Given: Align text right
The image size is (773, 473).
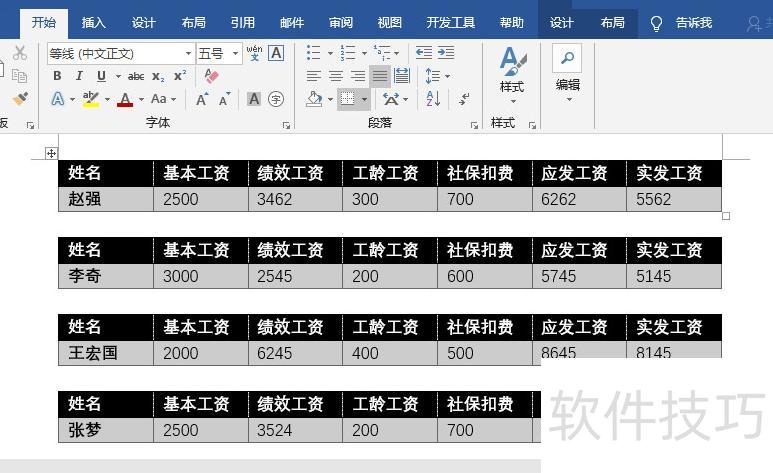Looking at the screenshot, I should [358, 76].
